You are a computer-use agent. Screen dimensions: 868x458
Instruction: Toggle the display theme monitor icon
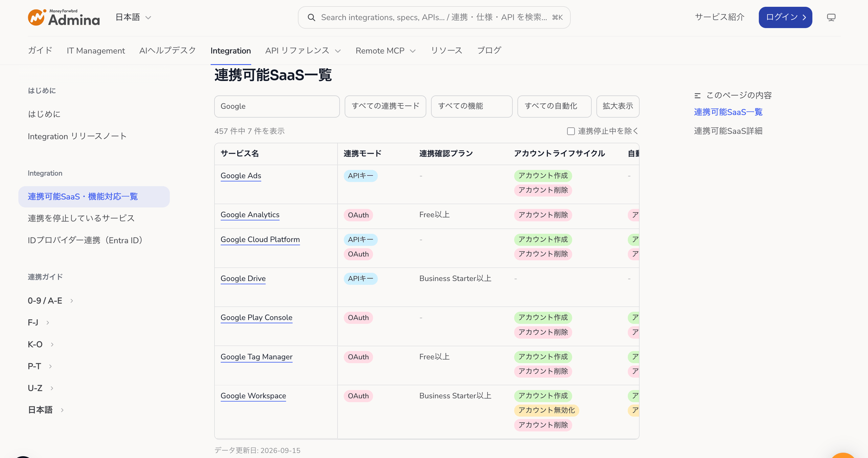(x=831, y=18)
